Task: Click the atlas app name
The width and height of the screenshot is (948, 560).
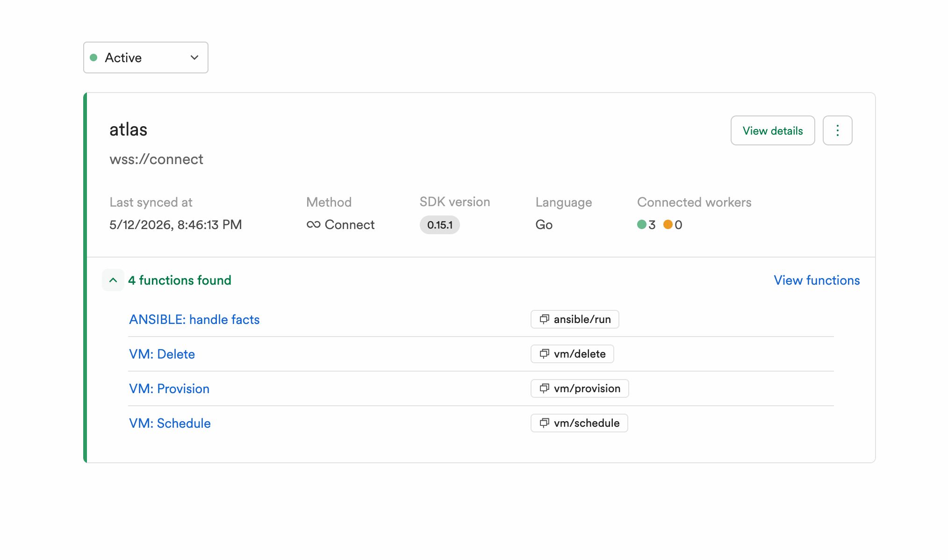Action: (129, 129)
